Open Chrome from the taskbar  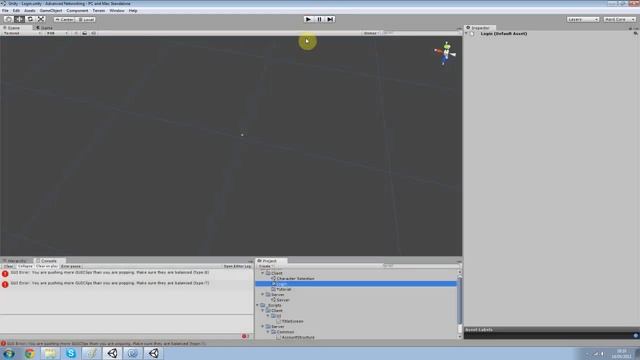30,353
